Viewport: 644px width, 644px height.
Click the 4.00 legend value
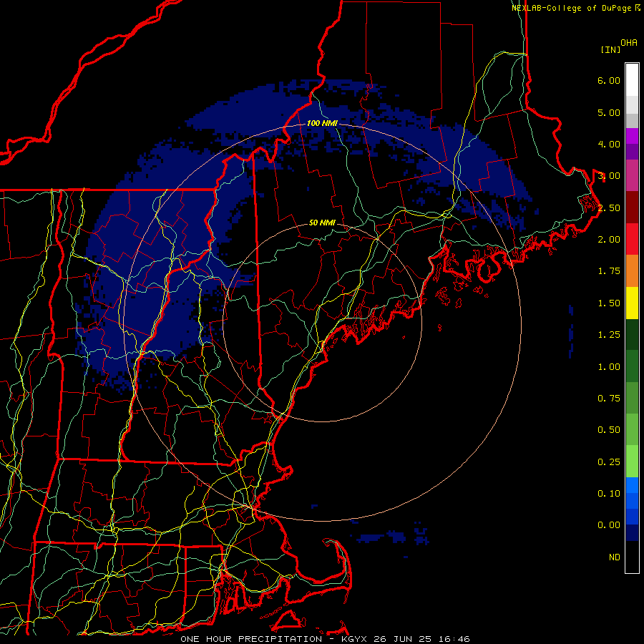click(x=609, y=144)
